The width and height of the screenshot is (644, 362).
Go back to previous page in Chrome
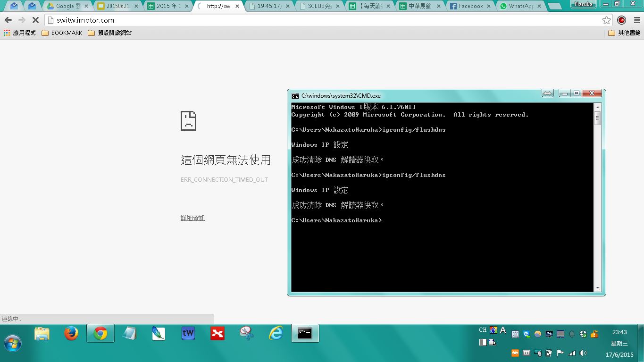pyautogui.click(x=8, y=20)
